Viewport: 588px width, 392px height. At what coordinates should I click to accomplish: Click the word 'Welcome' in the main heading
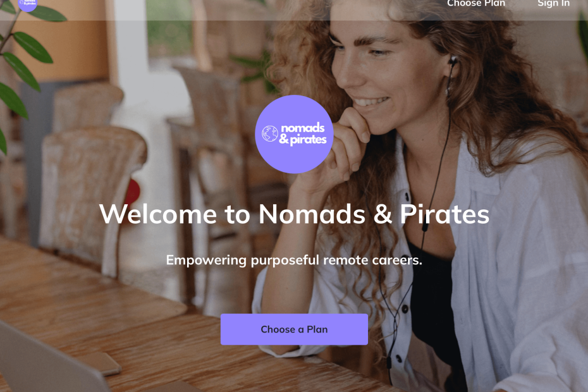click(158, 214)
